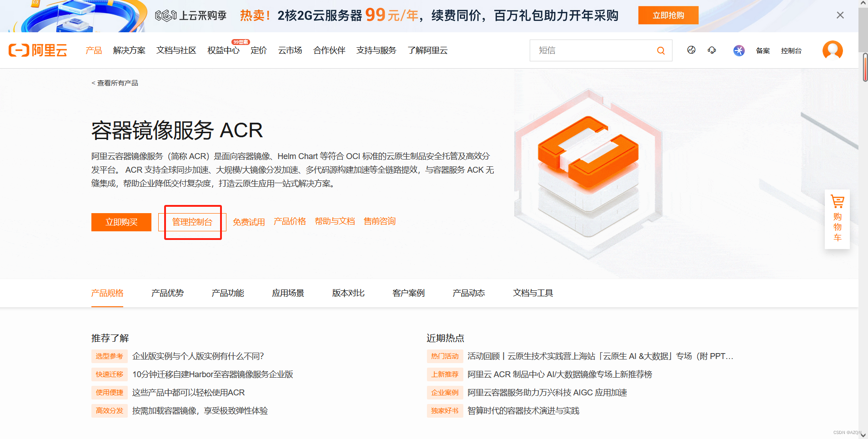Open the 定价 menu
The height and width of the screenshot is (439, 868).
click(259, 50)
